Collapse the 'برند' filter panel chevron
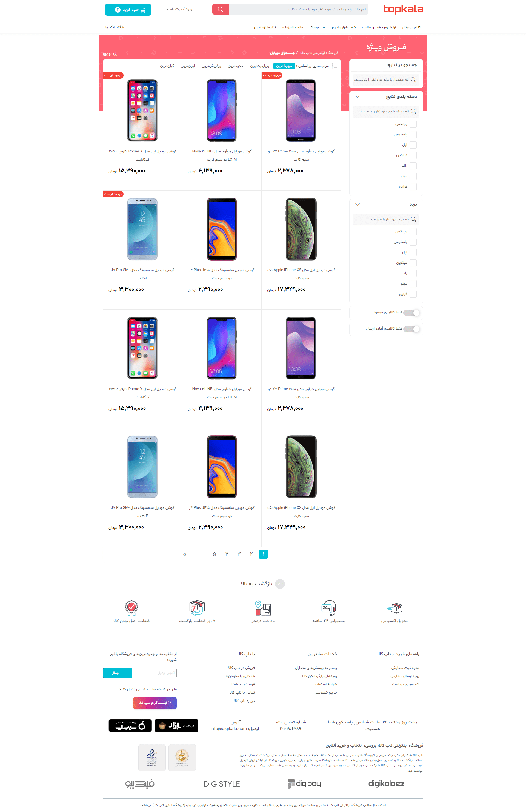 tap(357, 204)
